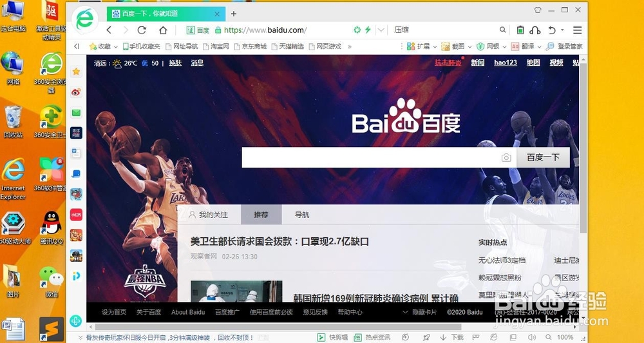Open the 京东商城 bookmark
This screenshot has width=644, height=343.
(x=251, y=46)
